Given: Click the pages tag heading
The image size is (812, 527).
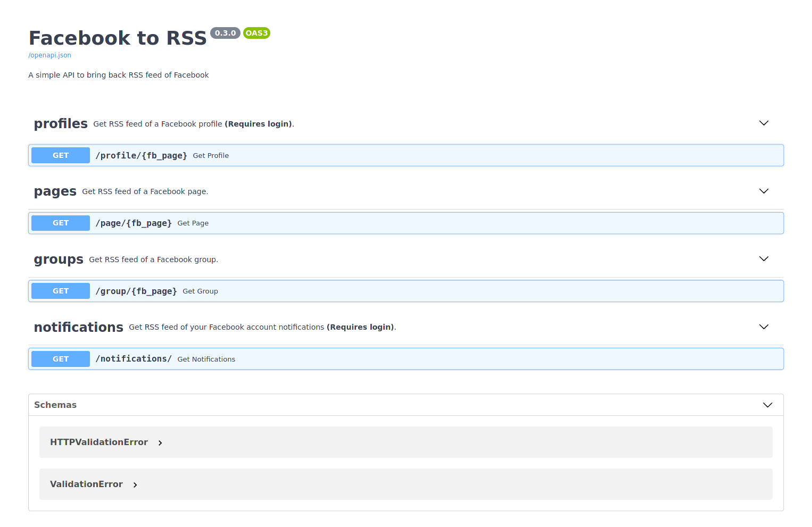Looking at the screenshot, I should pyautogui.click(x=55, y=191).
